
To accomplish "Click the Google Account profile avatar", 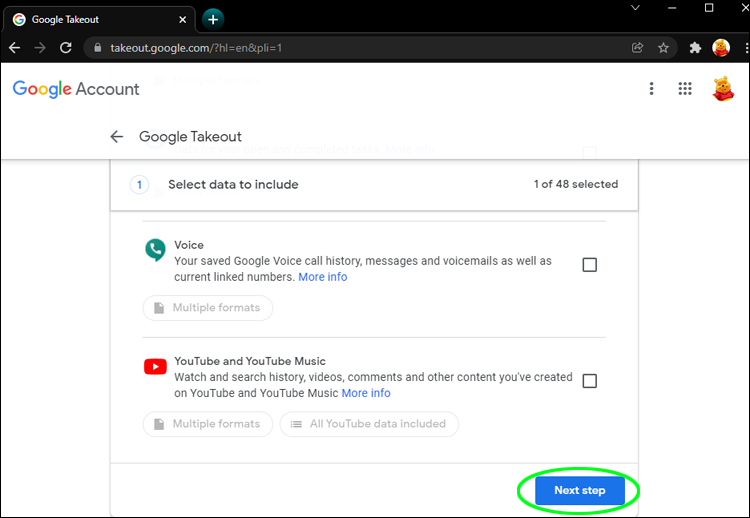I will pos(723,89).
